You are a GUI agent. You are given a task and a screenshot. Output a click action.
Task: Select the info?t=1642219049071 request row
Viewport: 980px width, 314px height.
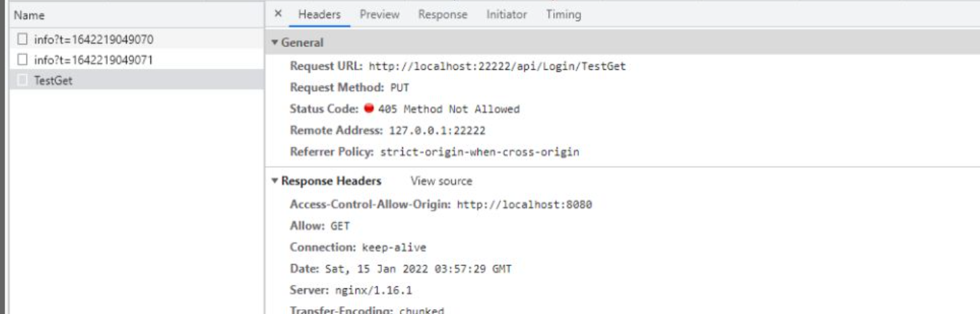pyautogui.click(x=136, y=60)
